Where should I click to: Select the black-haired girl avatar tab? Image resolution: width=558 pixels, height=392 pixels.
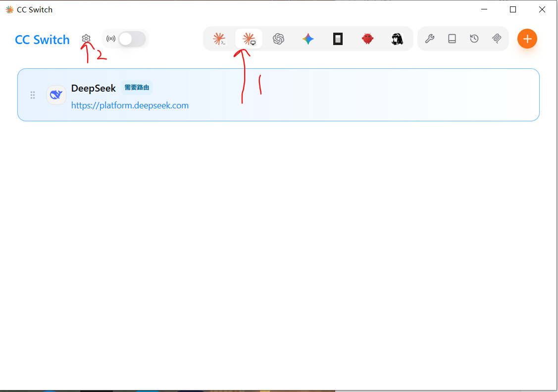point(397,39)
